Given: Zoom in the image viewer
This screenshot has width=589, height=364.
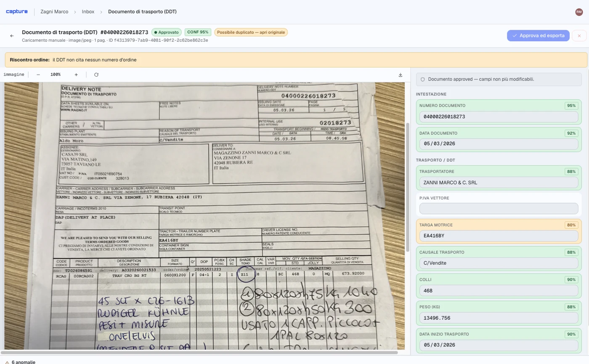Looking at the screenshot, I should tap(76, 74).
